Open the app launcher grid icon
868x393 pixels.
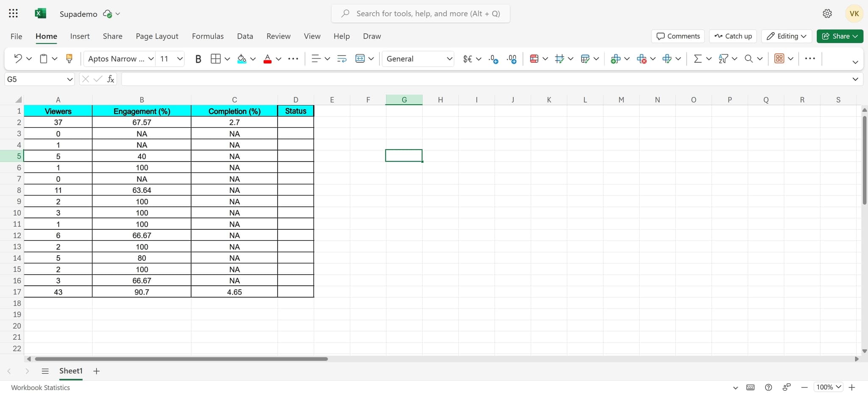coord(13,14)
